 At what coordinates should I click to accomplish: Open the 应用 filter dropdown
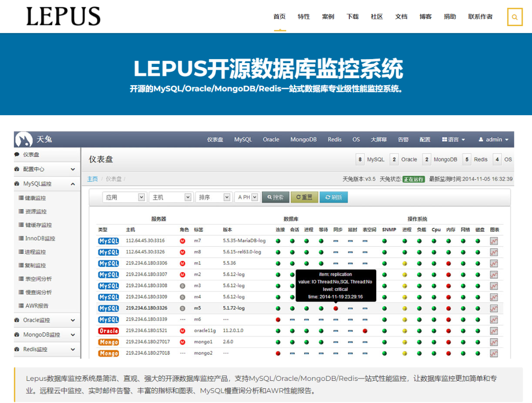pyautogui.click(x=124, y=197)
